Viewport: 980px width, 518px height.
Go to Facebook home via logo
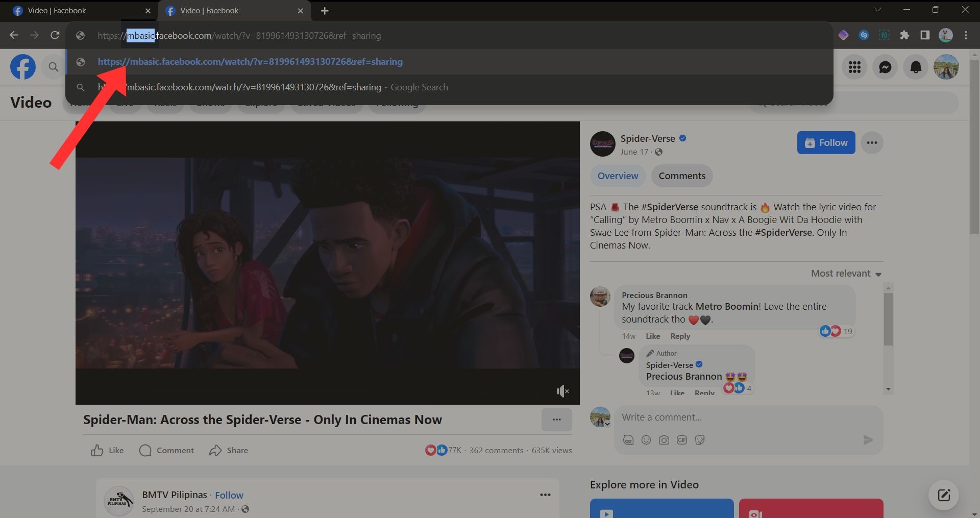coord(23,67)
